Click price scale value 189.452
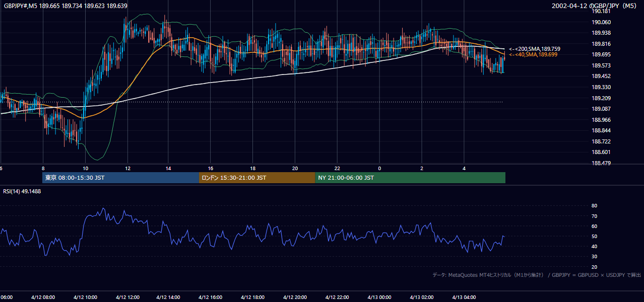 pyautogui.click(x=601, y=76)
